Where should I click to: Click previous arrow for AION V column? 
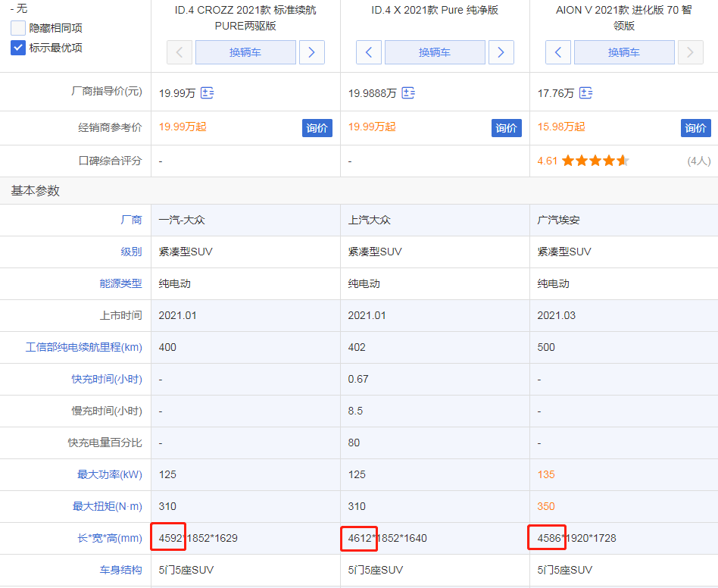pos(557,52)
